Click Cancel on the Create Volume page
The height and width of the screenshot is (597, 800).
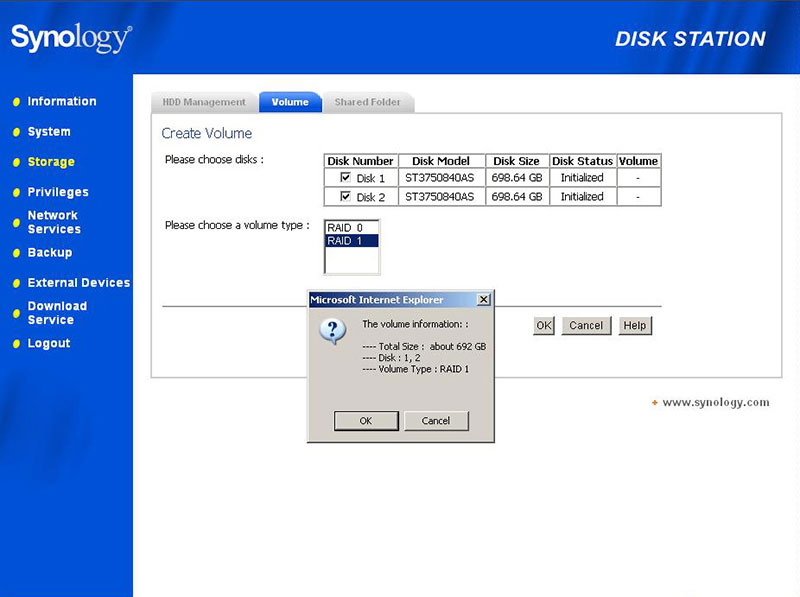(x=586, y=326)
